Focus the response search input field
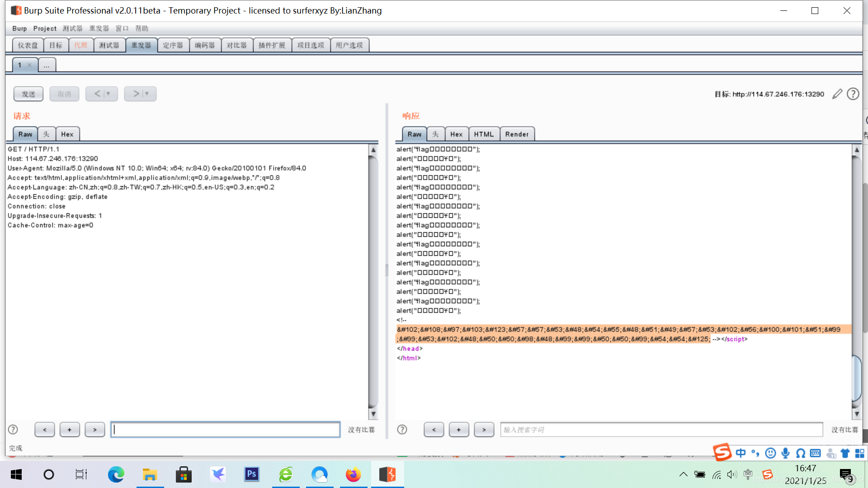The width and height of the screenshot is (868, 488). (x=661, y=430)
